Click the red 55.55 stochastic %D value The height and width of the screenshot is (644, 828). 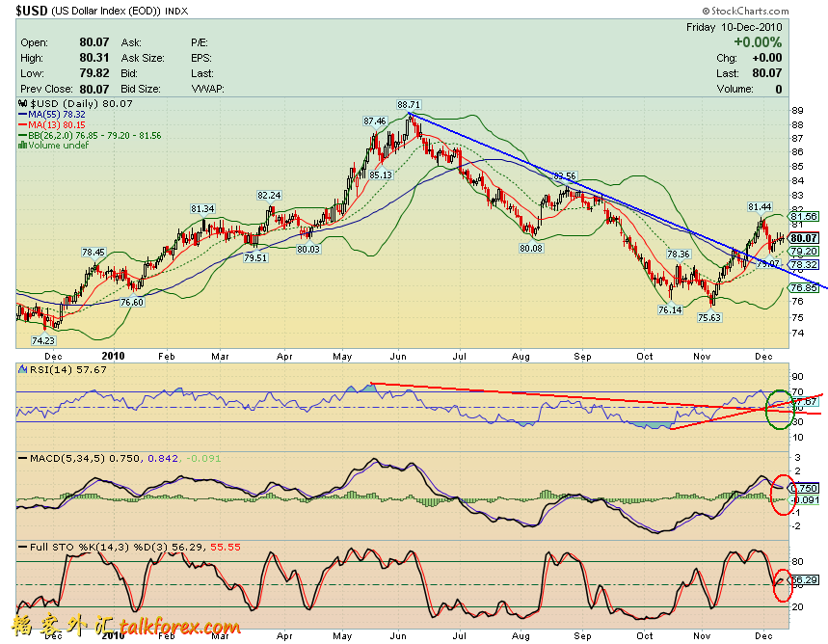(x=226, y=547)
